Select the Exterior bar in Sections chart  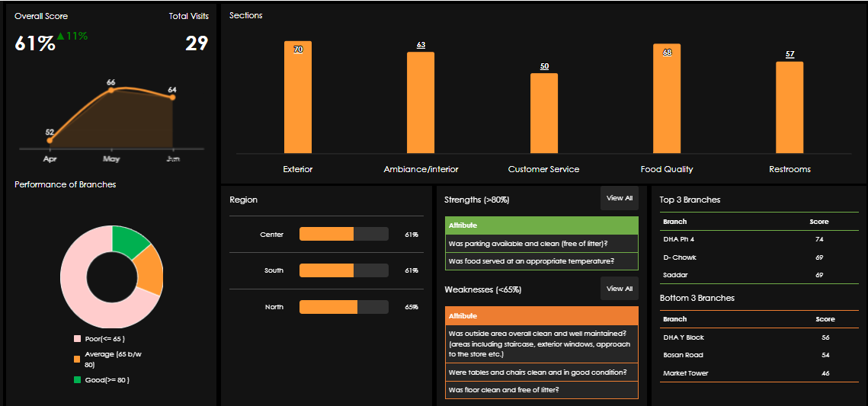298,98
